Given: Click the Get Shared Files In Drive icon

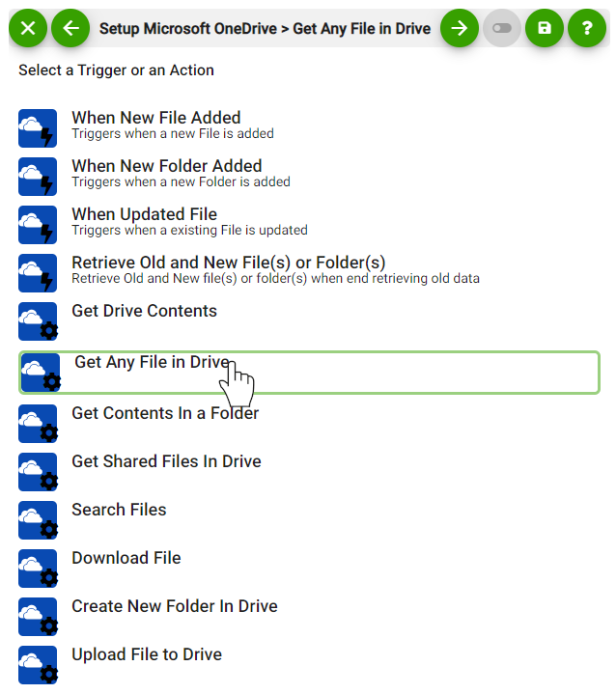Looking at the screenshot, I should (x=38, y=472).
